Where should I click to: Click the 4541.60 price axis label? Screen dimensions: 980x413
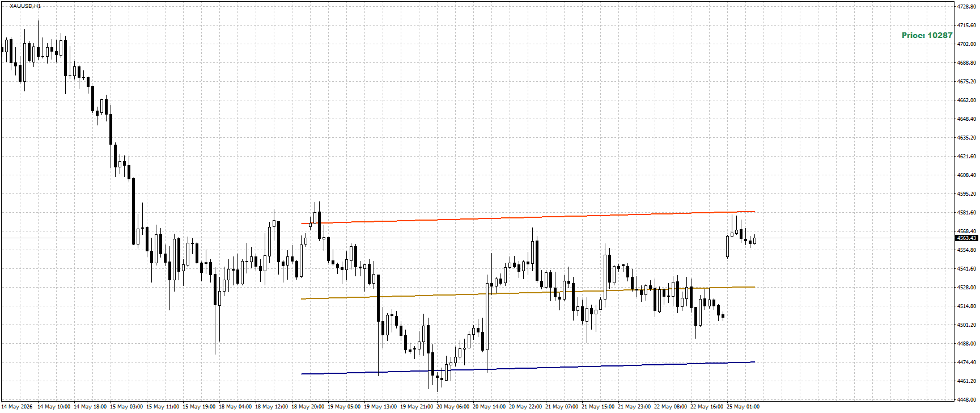tap(966, 269)
